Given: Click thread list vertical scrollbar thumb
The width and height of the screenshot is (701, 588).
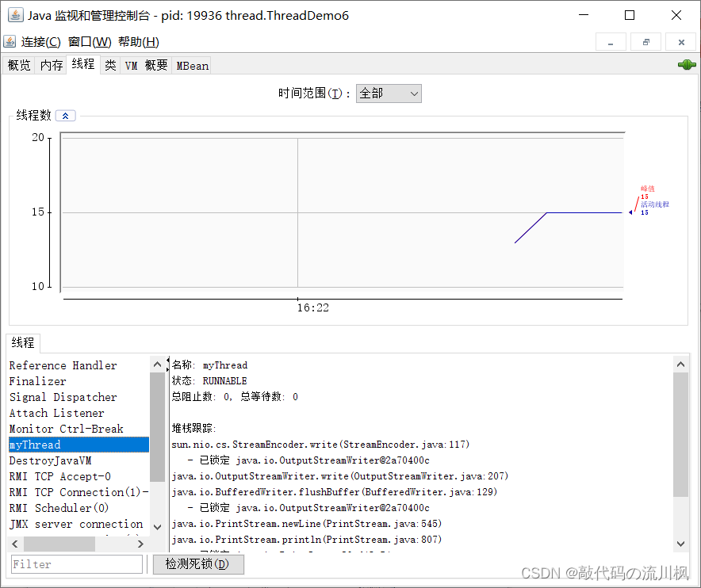Looking at the screenshot, I should [x=157, y=428].
